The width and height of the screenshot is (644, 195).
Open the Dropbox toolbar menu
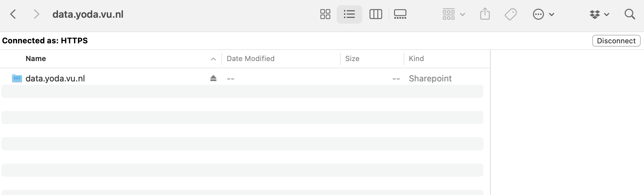(x=599, y=14)
